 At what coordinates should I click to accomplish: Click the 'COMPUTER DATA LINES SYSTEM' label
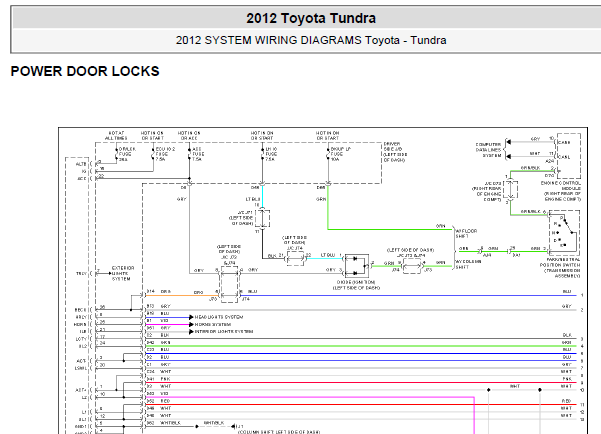pos(488,150)
